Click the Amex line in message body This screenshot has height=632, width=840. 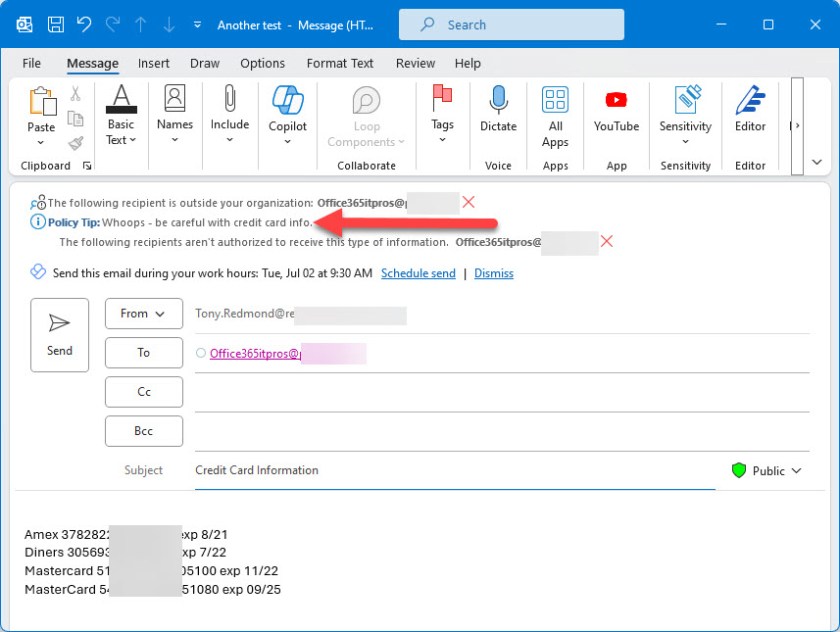point(126,535)
